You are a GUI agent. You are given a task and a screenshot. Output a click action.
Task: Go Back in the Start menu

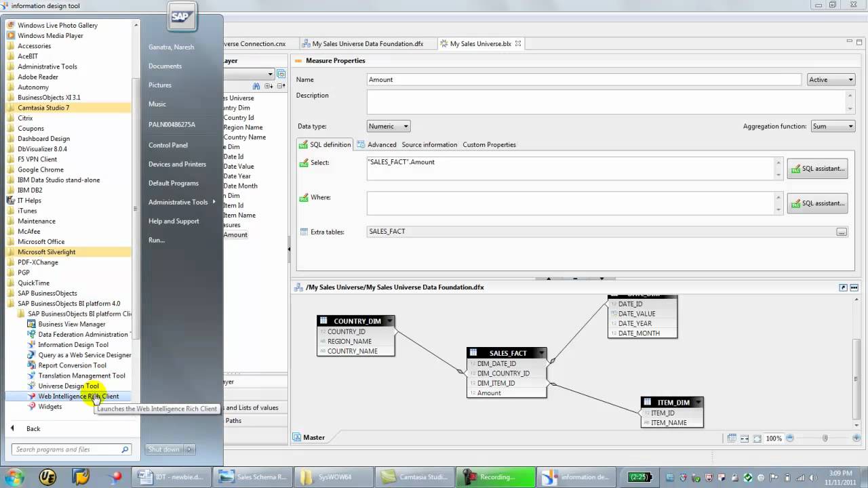[33, 428]
